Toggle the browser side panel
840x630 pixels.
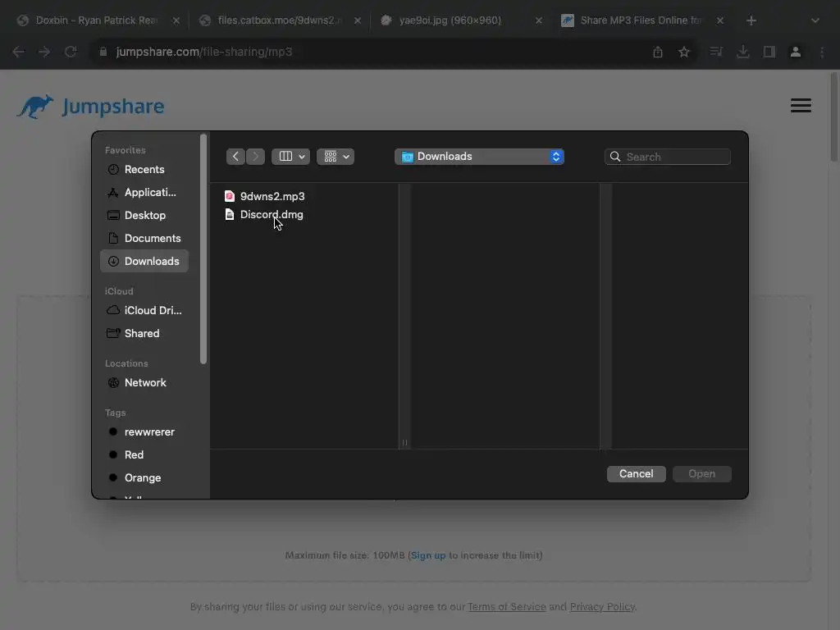point(769,52)
